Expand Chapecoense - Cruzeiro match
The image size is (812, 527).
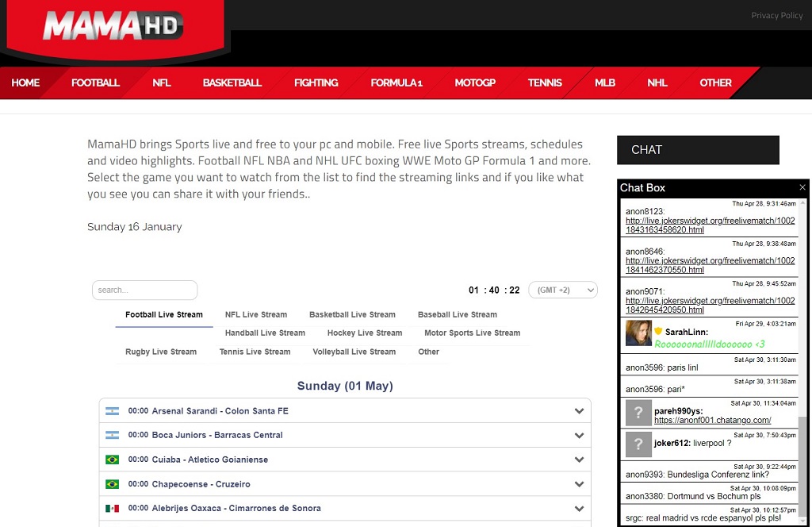579,484
